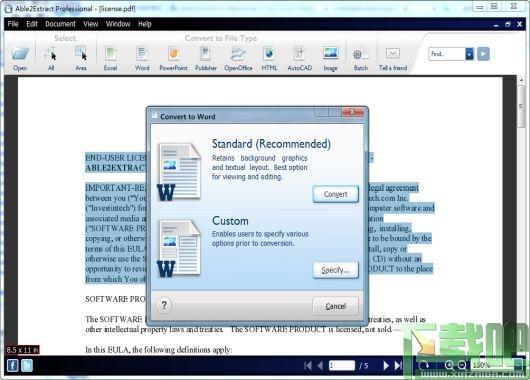
Task: Rotate the page view
Action: click(424, 365)
